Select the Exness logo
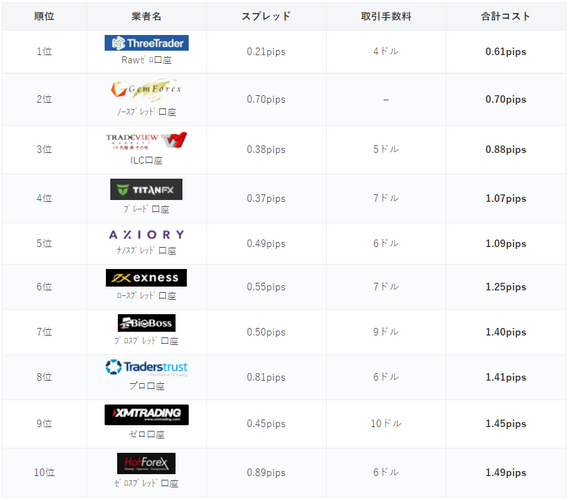568x500 pixels. (x=146, y=278)
